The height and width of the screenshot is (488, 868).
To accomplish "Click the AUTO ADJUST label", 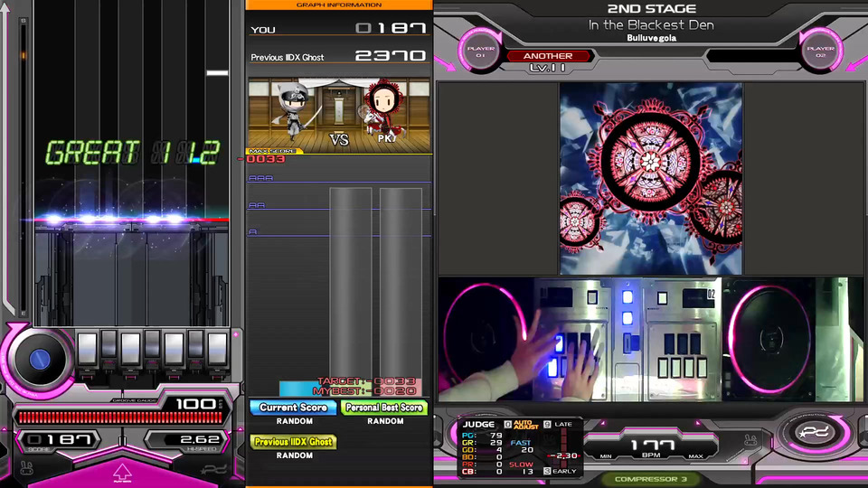I will [526, 425].
